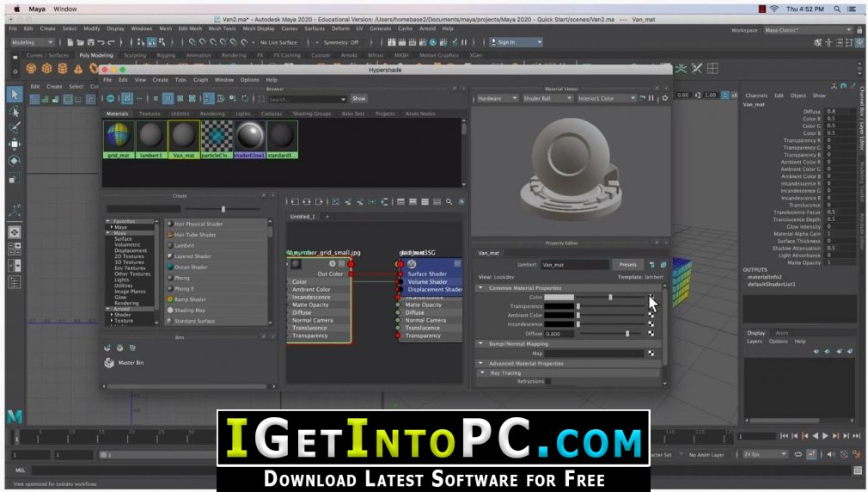Click the Move tool in the Maya toolbox
The height and width of the screenshot is (492, 868).
pos(15,144)
